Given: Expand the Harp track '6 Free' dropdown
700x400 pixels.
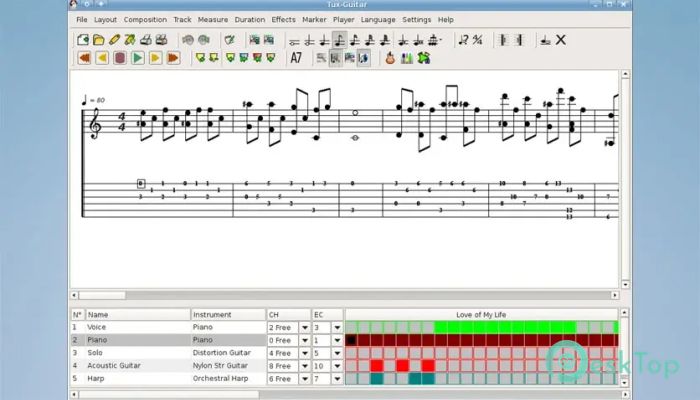Looking at the screenshot, I should [x=305, y=379].
